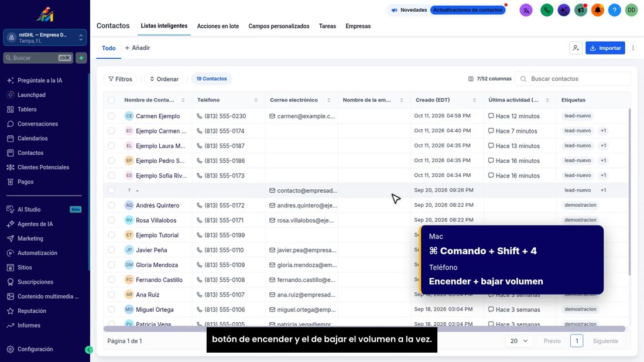Viewport: 644px width, 362px height.
Task: Tick the checkbox for Rosa Villalobos
Action: (x=111, y=220)
